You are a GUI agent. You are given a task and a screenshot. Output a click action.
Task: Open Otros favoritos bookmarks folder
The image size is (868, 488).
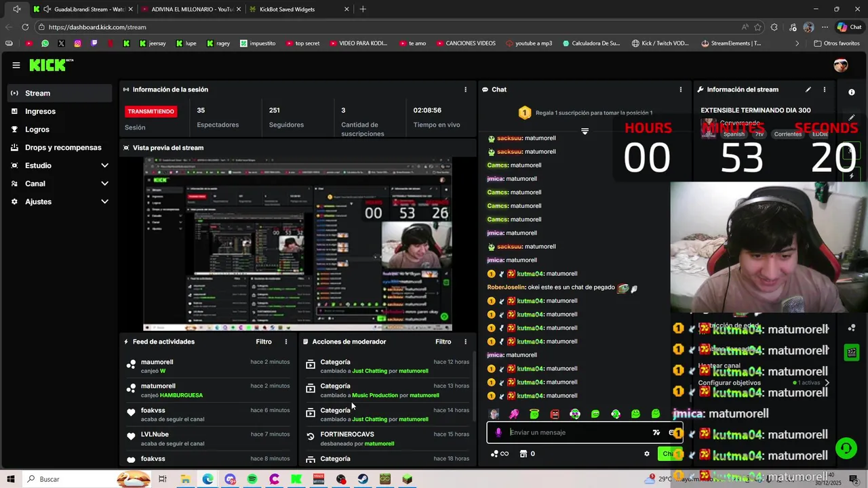tap(837, 43)
